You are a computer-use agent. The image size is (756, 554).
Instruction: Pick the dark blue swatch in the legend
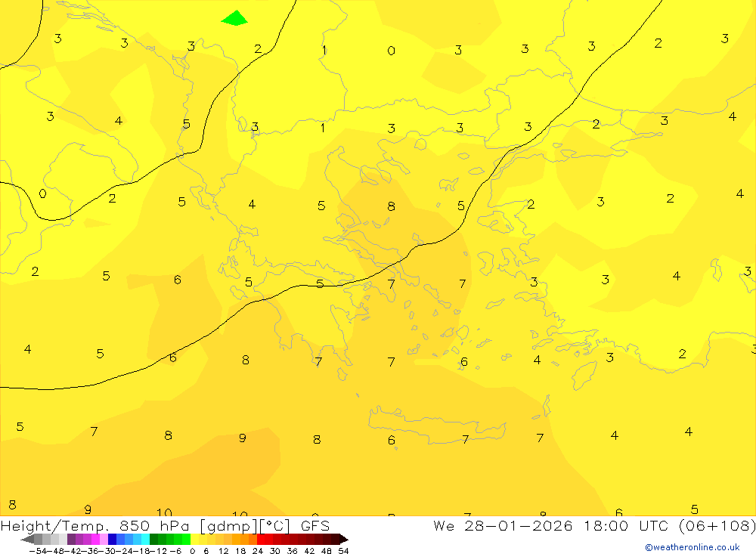(113, 540)
